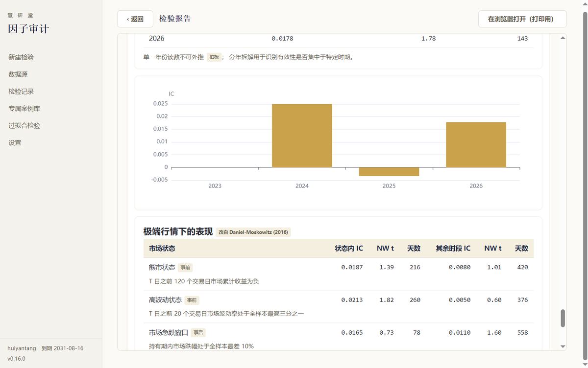588x368 pixels.
Task: Click the inner panel scroll-down arrow
Action: (x=563, y=346)
